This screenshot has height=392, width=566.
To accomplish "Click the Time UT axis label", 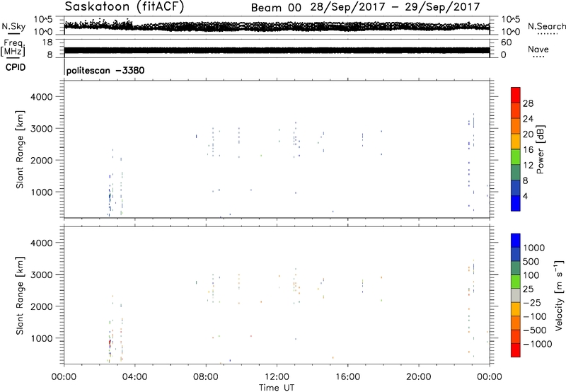I will pyautogui.click(x=277, y=387).
